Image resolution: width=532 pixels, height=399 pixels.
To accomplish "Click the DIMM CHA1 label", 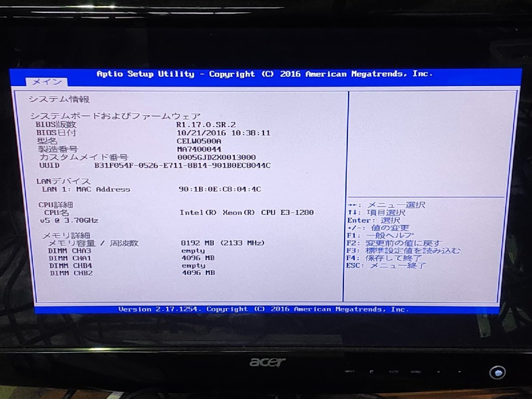I will tap(70, 258).
